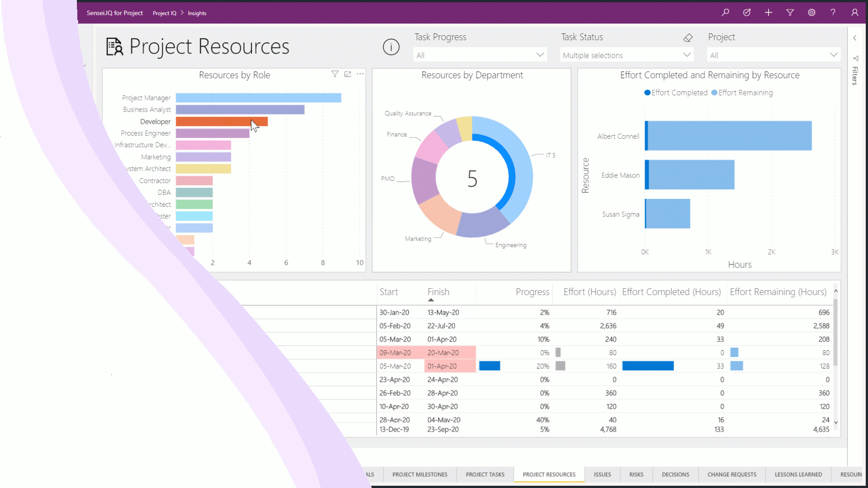Select the Marketing role bar
The image size is (868, 488).
[203, 157]
